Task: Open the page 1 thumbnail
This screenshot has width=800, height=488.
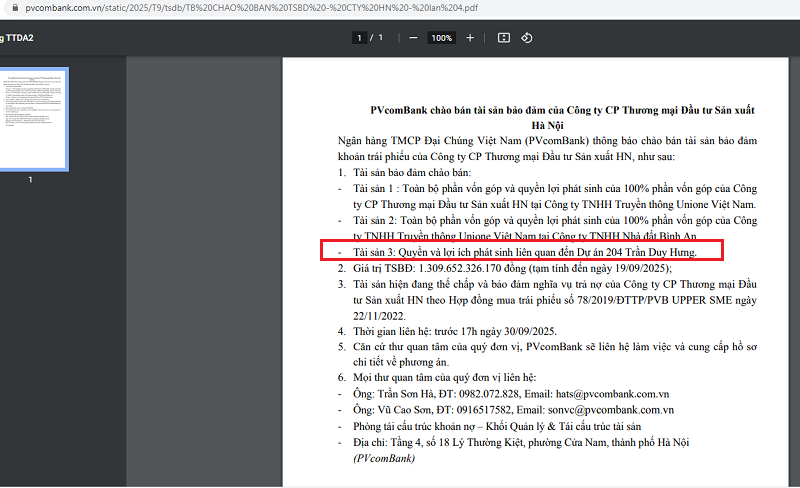Action: [33, 119]
